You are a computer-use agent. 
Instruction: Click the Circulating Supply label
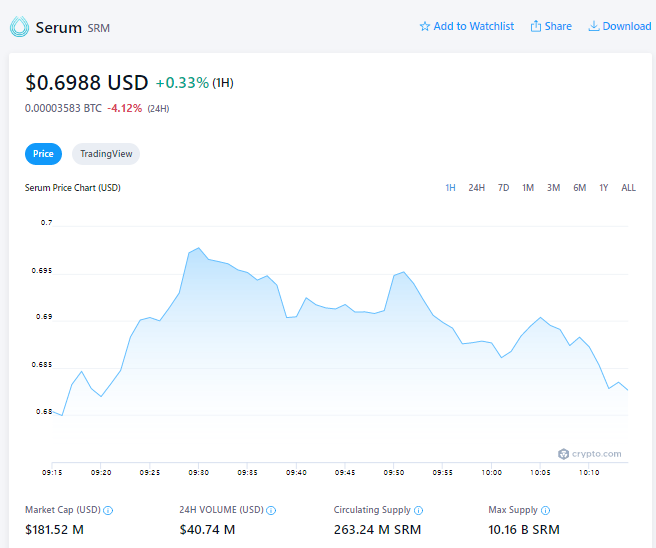(x=372, y=510)
